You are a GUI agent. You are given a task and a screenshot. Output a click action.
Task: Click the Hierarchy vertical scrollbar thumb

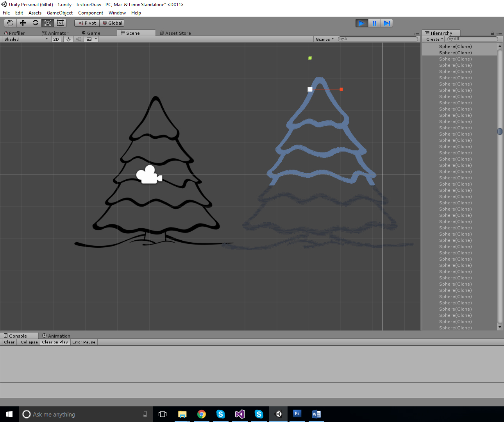click(x=500, y=131)
